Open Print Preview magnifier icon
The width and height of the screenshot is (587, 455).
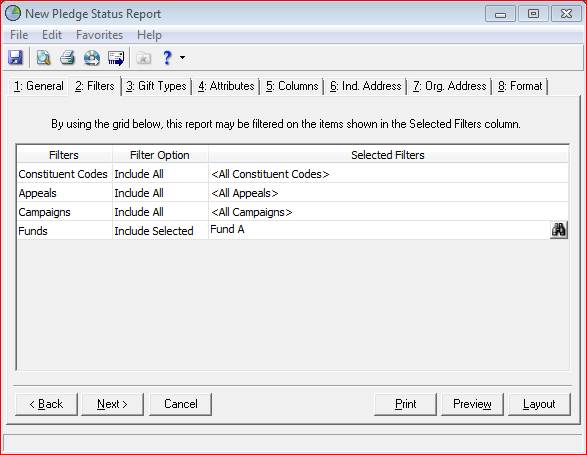(43, 58)
